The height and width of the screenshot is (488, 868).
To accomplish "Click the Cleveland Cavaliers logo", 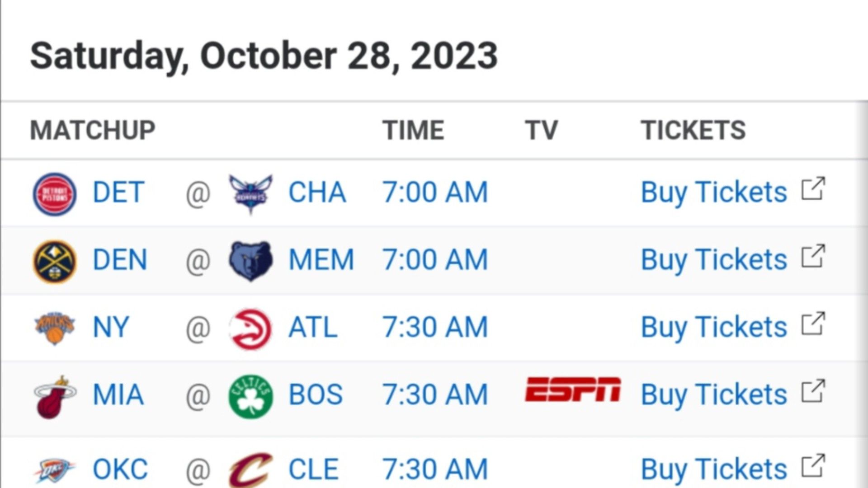I will click(250, 470).
